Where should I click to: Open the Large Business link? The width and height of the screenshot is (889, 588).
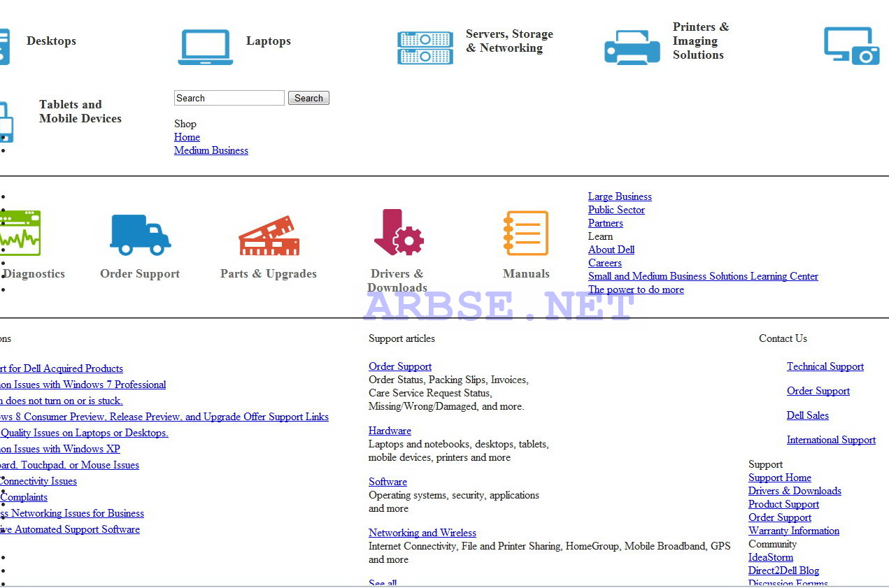620,196
